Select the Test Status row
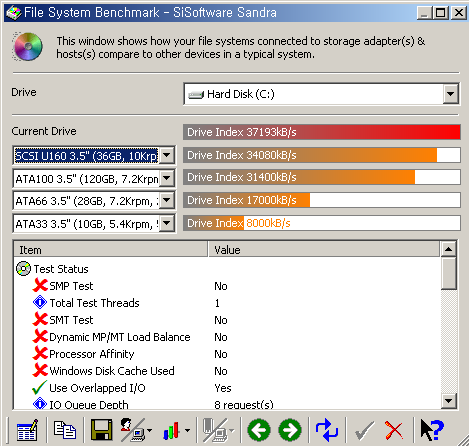The height and width of the screenshot is (446, 469). pos(61,269)
